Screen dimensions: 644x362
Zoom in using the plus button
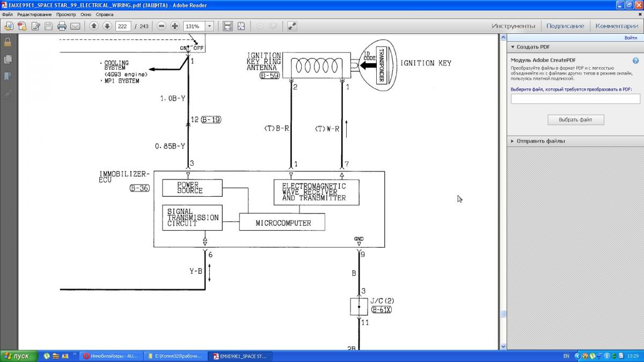(175, 26)
